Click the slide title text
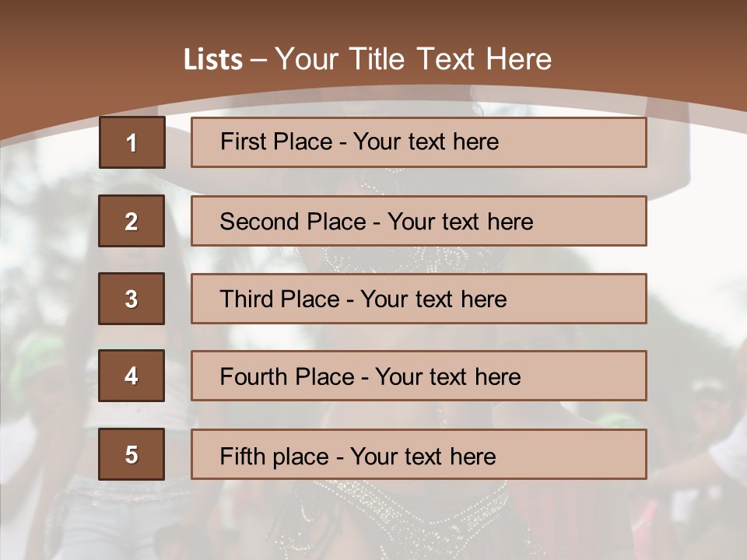747x560 pixels. (367, 59)
